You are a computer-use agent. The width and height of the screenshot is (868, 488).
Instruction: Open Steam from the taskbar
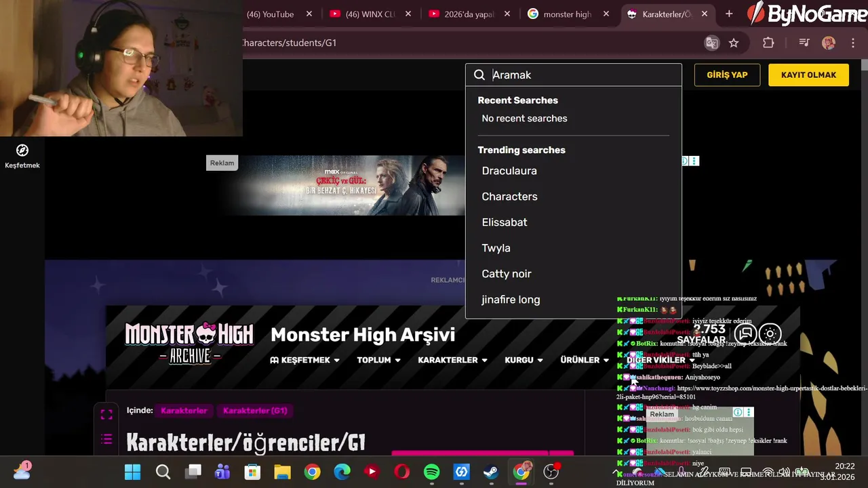point(491,472)
